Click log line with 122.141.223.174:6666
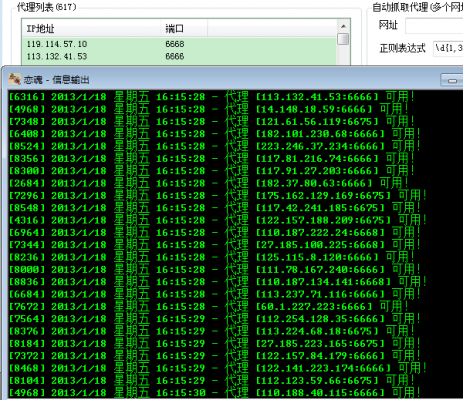The height and width of the screenshot is (400, 463). (x=218, y=368)
